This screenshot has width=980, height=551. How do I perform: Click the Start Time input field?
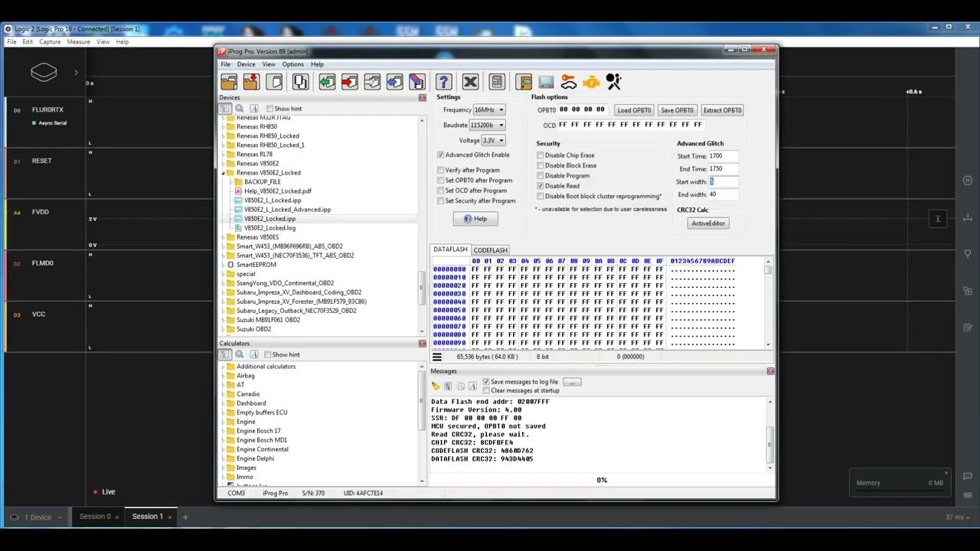723,156
